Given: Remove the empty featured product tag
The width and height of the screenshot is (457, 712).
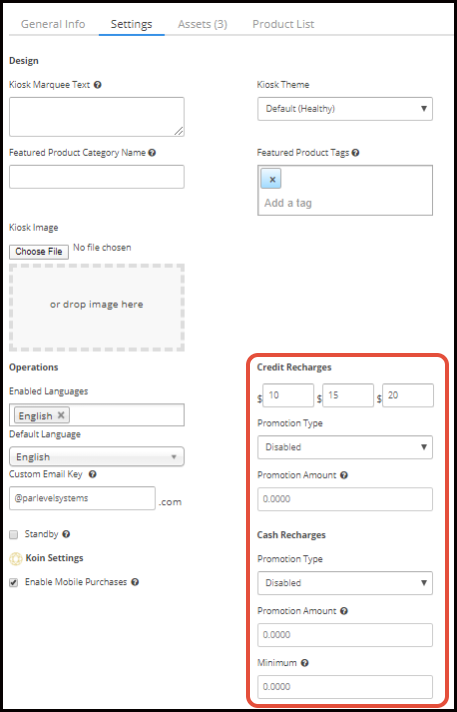Looking at the screenshot, I should [x=272, y=179].
